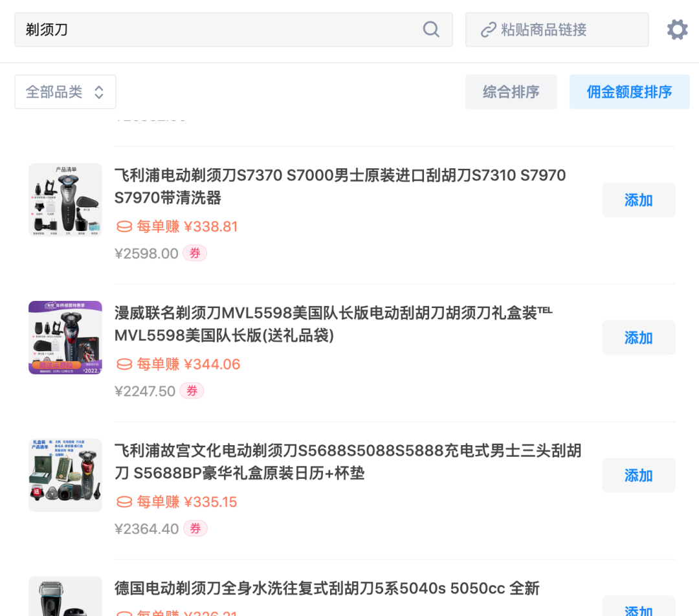Click earnings text 每单赚 ¥335.15
The height and width of the screenshot is (616, 699).
click(187, 502)
